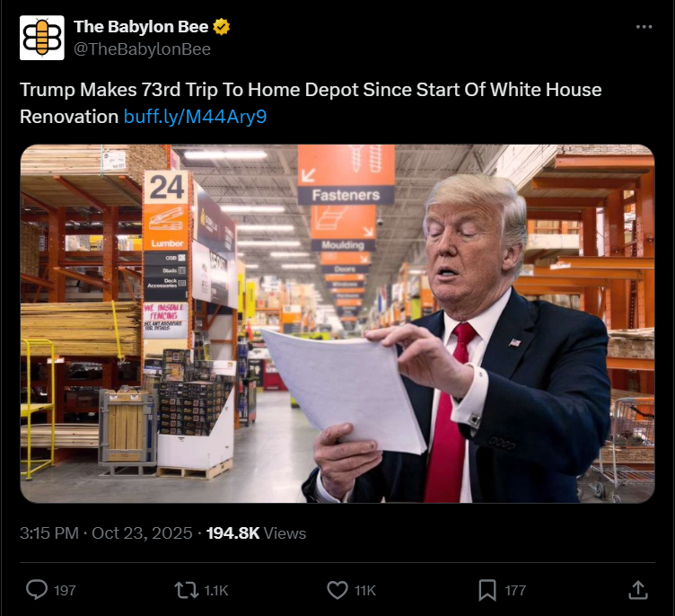Like the post with the heart icon

pyautogui.click(x=337, y=590)
